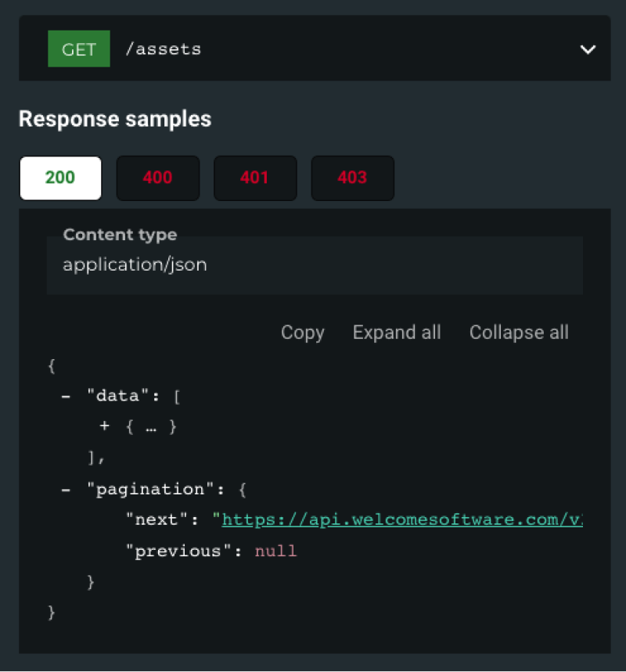626x672 pixels.
Task: Collapse the "data" array with its minus icon
Action: pyautogui.click(x=67, y=396)
